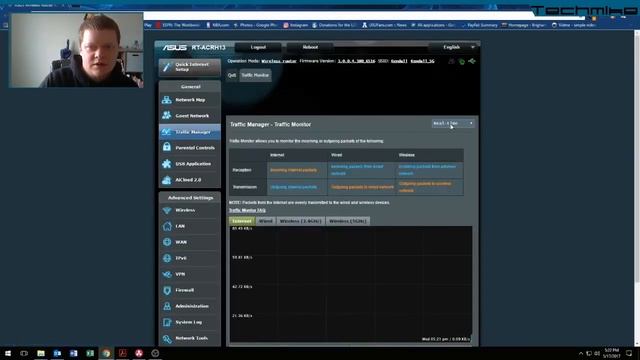640x360 pixels.
Task: Open Excel from taskbar
Action: pyautogui.click(x=90, y=353)
